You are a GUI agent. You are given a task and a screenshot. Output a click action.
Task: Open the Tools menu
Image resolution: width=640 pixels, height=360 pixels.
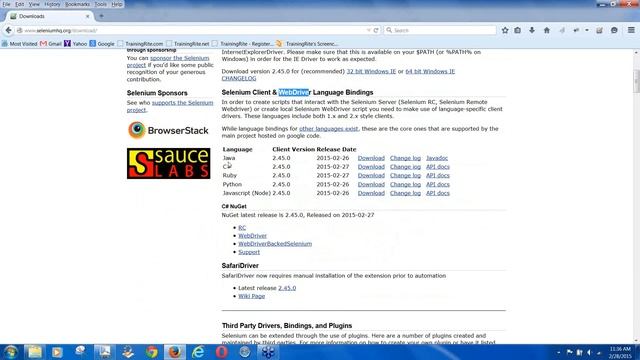(x=100, y=4)
